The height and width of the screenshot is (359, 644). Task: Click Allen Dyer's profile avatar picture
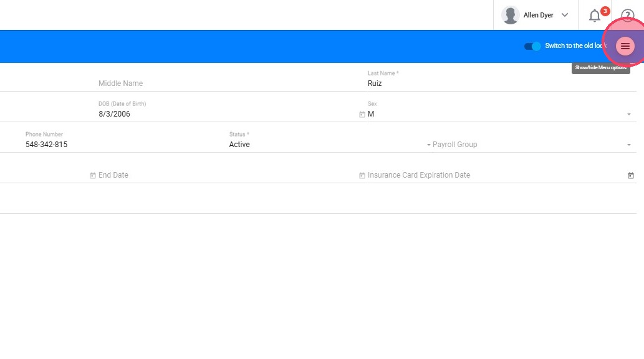[x=511, y=16]
